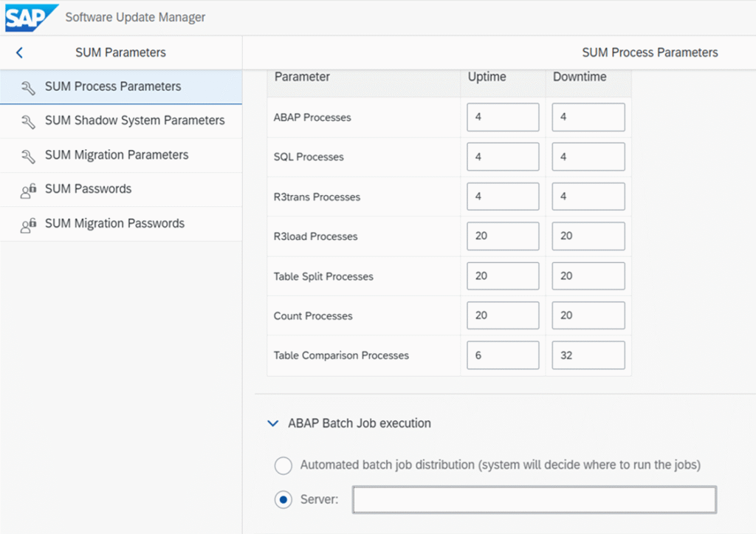Select the Server radio button

tap(283, 500)
